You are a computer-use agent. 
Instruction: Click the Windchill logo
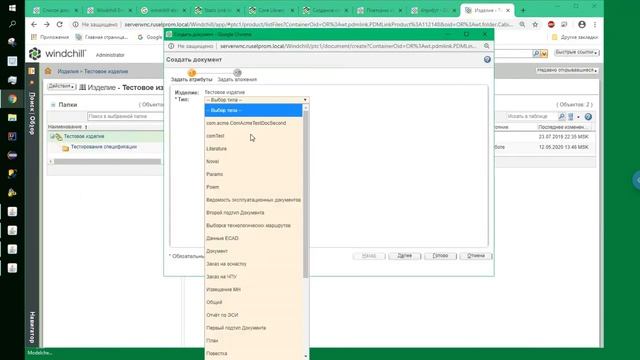click(x=58, y=53)
